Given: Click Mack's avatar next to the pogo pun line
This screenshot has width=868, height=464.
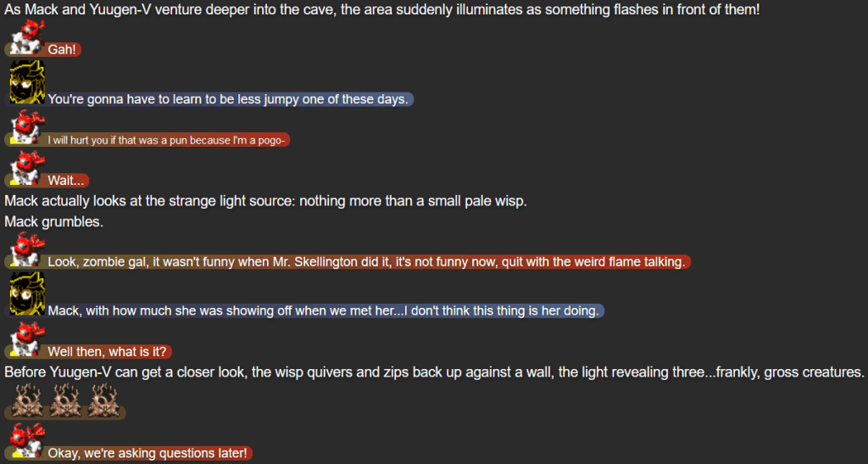Looking at the screenshot, I should click(x=25, y=129).
